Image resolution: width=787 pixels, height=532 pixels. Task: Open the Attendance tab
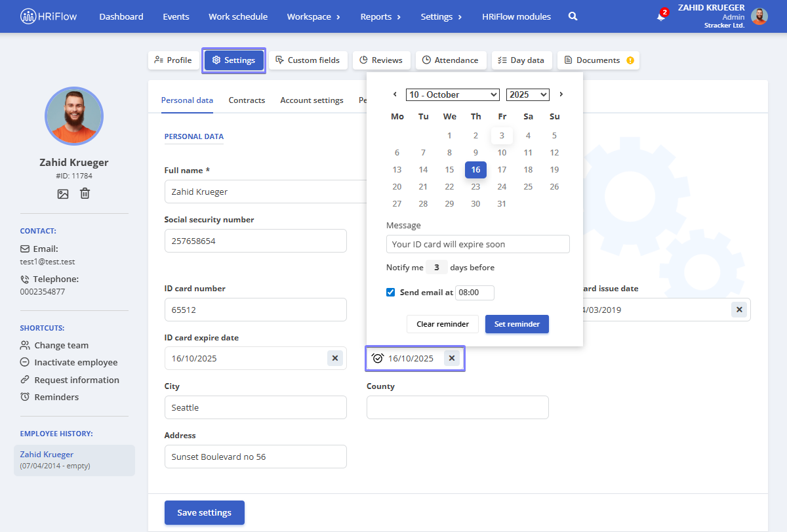click(451, 60)
